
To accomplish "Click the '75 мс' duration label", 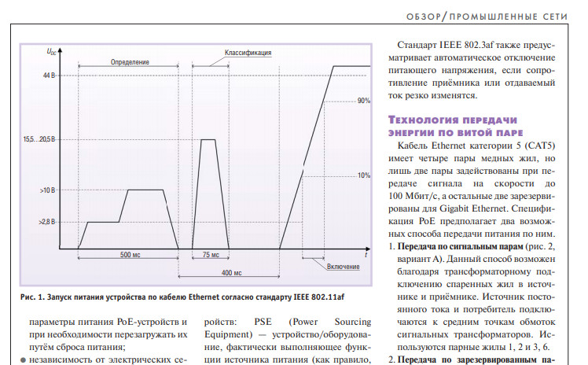I will pos(211,256).
